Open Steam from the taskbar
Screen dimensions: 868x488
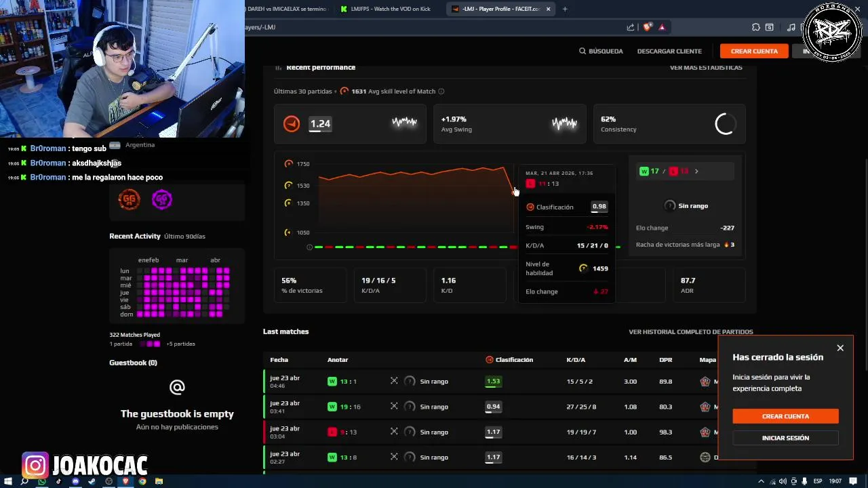[x=92, y=481]
